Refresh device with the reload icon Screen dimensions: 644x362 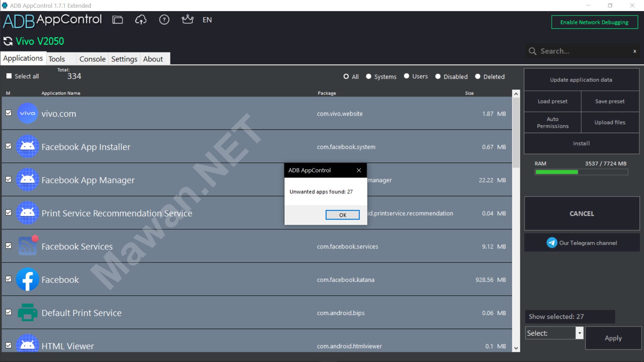pos(8,41)
